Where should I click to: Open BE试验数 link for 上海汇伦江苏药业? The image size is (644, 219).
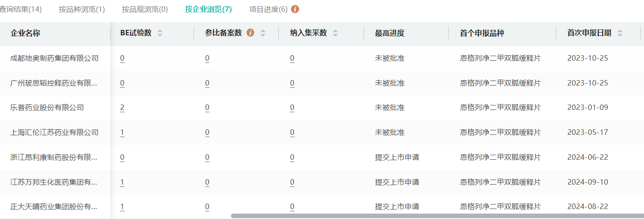(x=122, y=133)
